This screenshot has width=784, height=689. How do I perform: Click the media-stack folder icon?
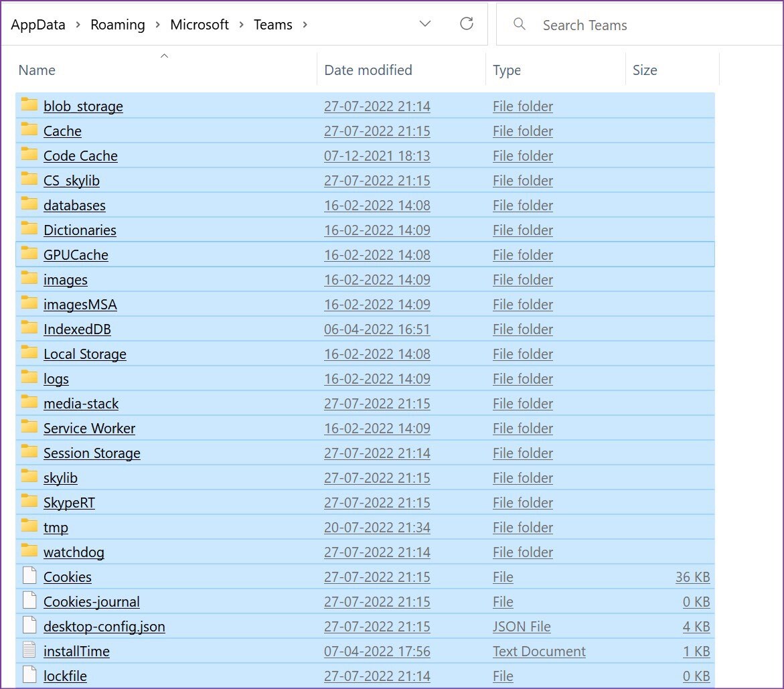29,402
